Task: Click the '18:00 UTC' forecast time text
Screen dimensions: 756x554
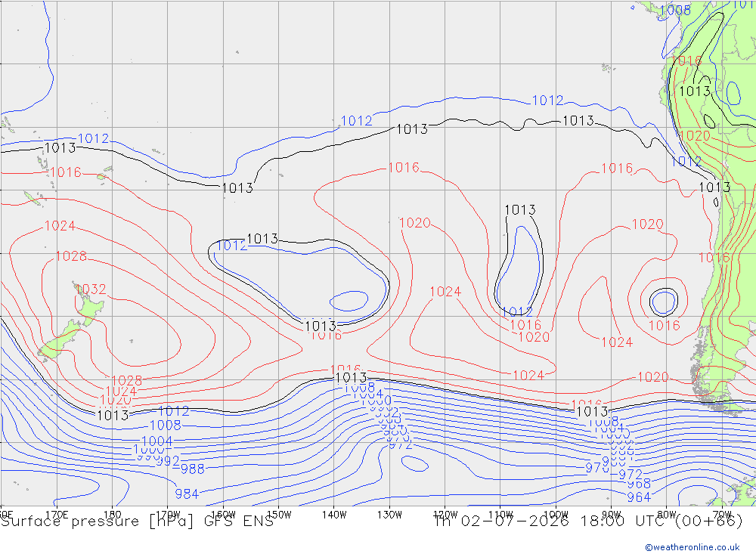Action: tap(625, 522)
